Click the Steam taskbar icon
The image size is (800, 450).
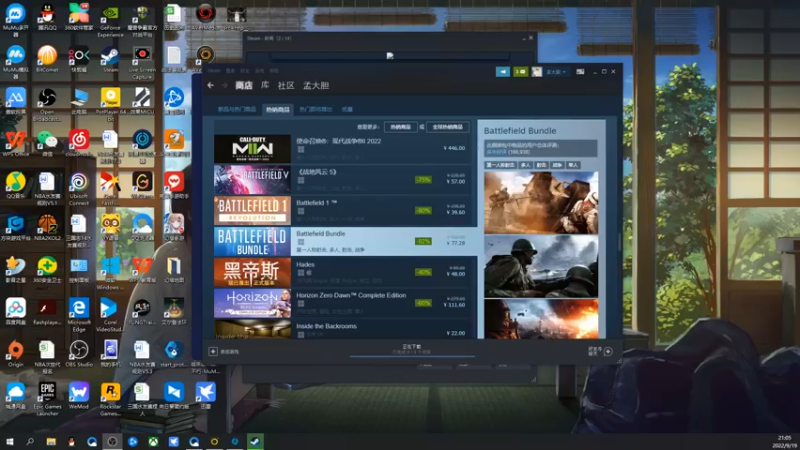point(255,441)
